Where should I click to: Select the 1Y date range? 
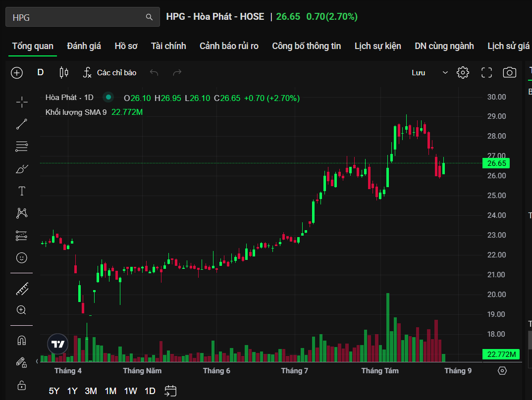coord(72,391)
